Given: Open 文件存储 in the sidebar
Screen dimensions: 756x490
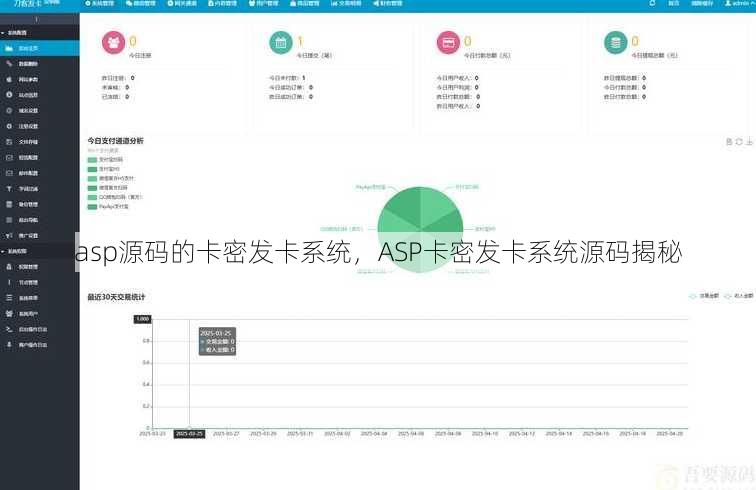Looking at the screenshot, I should (40, 142).
